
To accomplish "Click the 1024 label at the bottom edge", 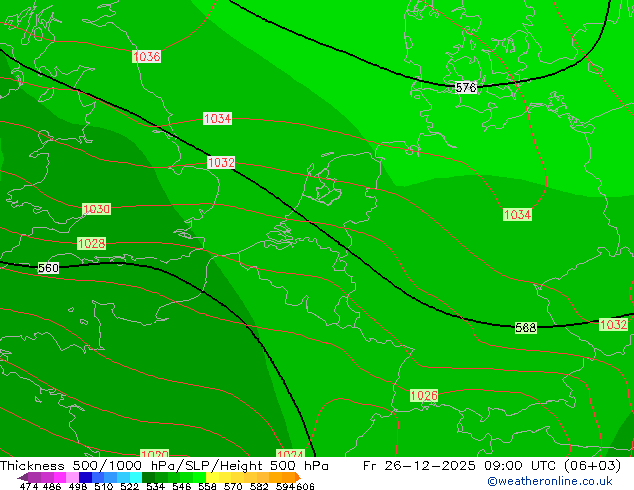I will click(290, 453).
